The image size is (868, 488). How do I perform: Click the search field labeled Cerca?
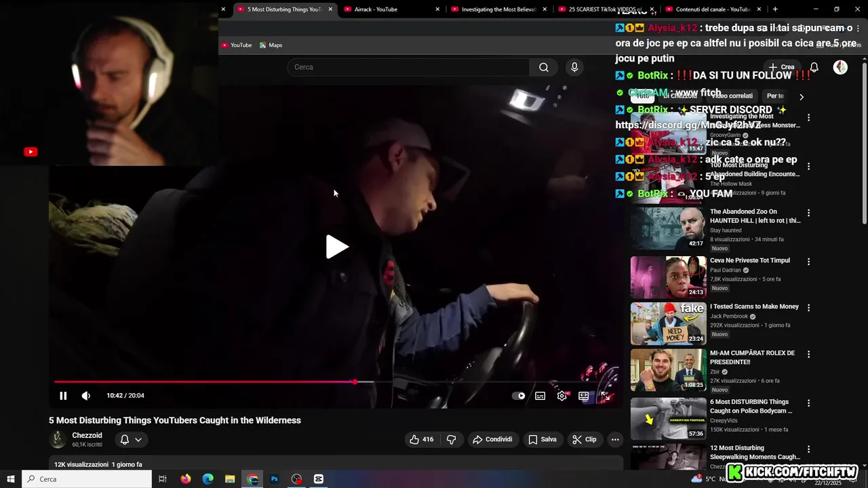pyautogui.click(x=408, y=67)
